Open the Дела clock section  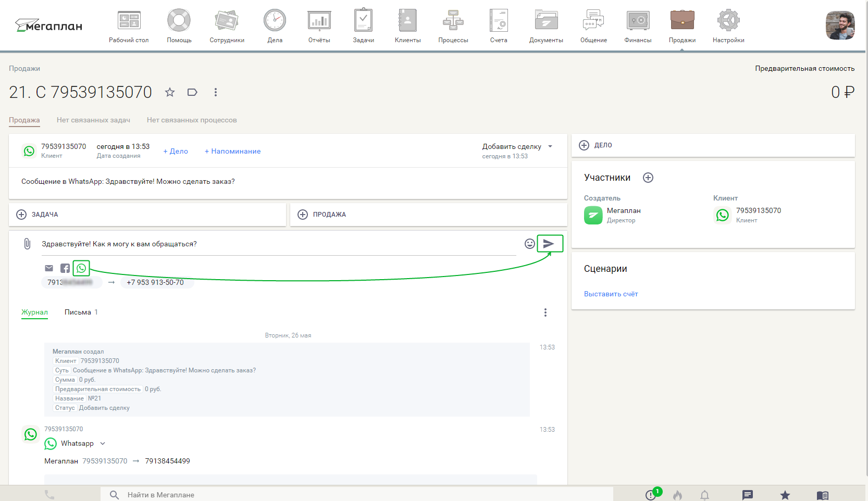pyautogui.click(x=275, y=27)
